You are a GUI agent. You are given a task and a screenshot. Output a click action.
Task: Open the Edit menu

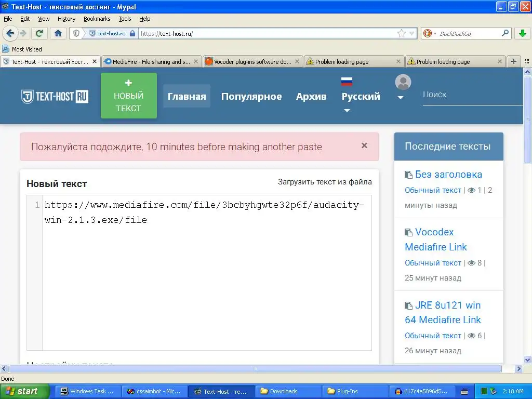click(25, 19)
